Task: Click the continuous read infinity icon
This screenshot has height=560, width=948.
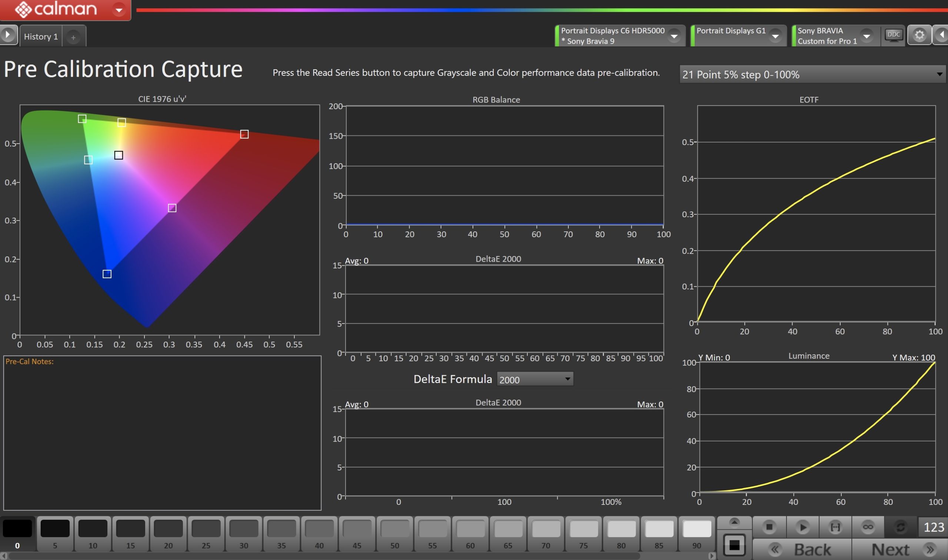Action: [868, 527]
